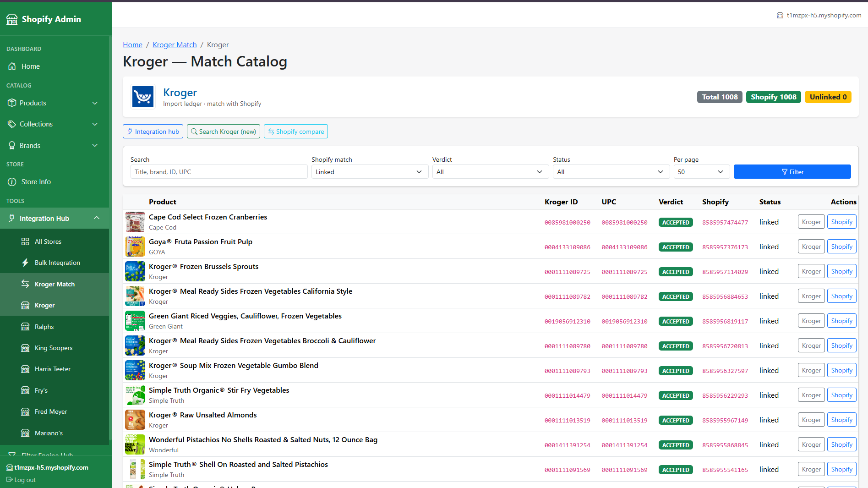Screen dimensions: 868x488
Task: Click the Products box icon
Action: (x=12, y=103)
